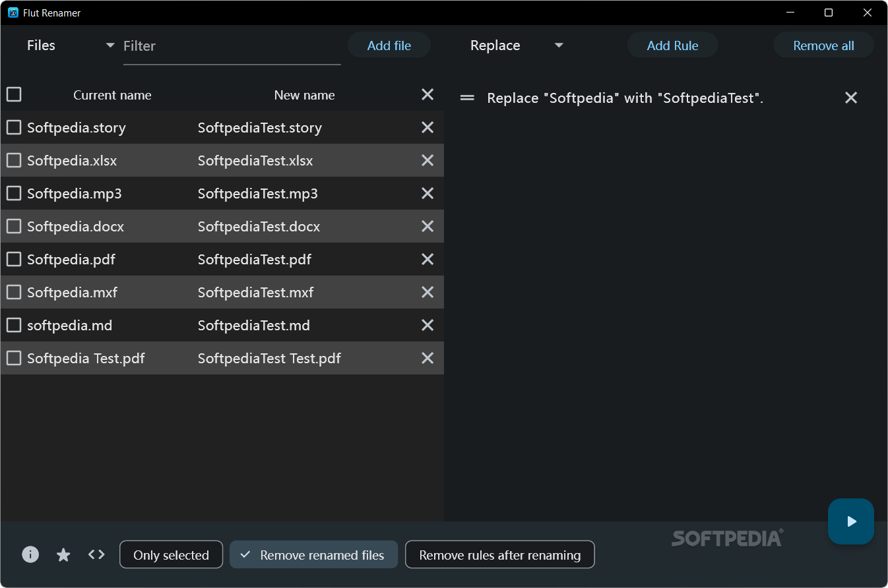Maximize the Flut Renamer window
The height and width of the screenshot is (588, 888).
(829, 13)
